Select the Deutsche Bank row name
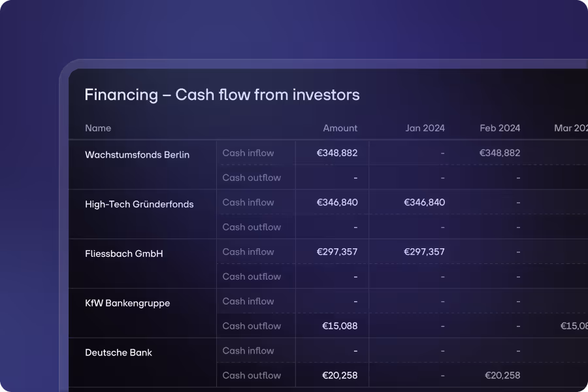Image resolution: width=588 pixels, height=392 pixels. point(119,352)
